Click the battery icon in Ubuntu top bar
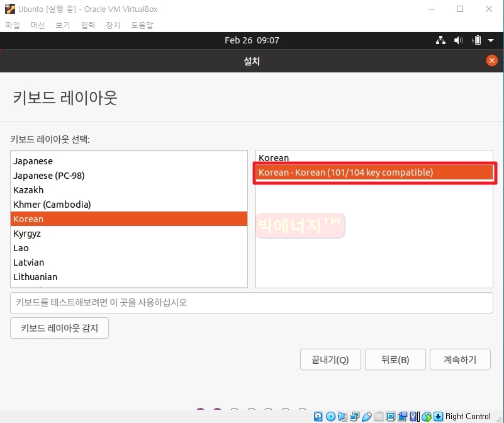 tap(477, 40)
